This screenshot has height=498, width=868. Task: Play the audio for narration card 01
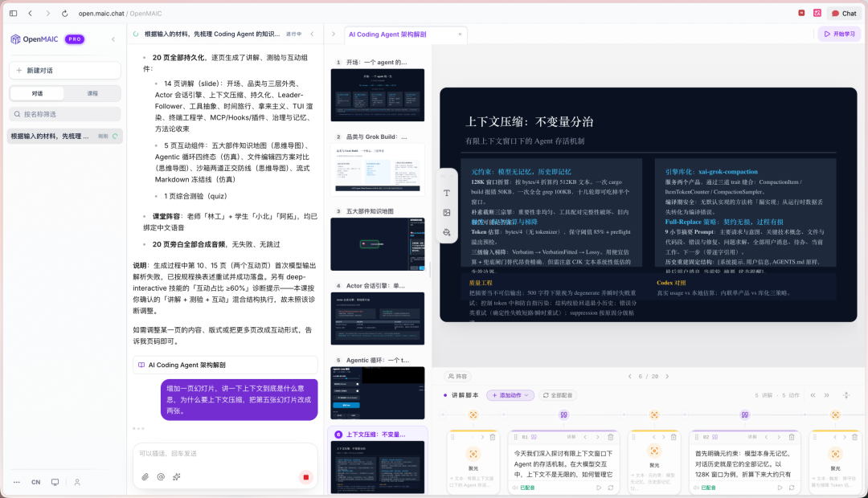point(599,488)
